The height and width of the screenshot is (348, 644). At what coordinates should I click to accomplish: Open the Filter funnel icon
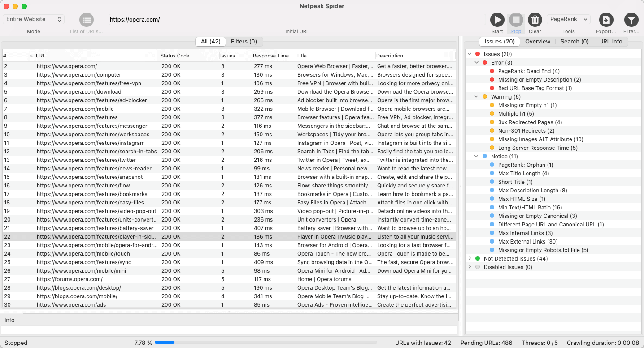[631, 20]
